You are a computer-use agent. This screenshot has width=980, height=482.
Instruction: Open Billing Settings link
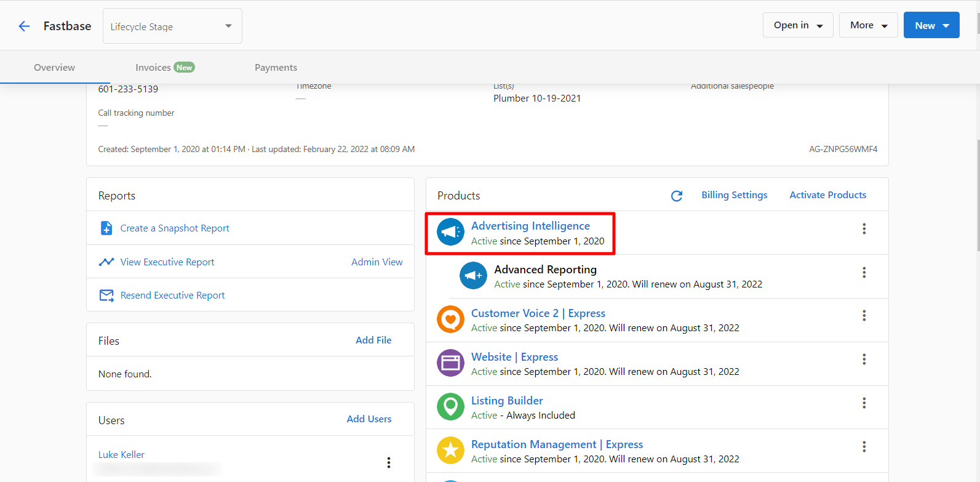pos(734,195)
